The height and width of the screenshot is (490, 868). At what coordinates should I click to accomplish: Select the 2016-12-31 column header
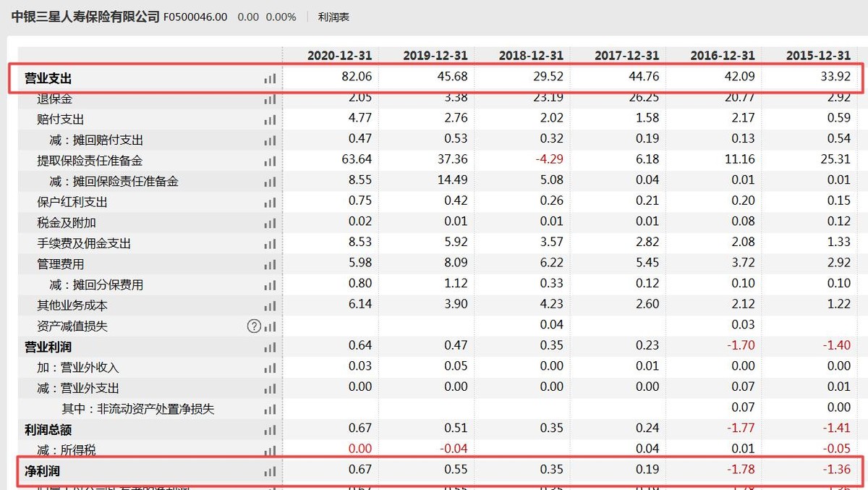723,56
